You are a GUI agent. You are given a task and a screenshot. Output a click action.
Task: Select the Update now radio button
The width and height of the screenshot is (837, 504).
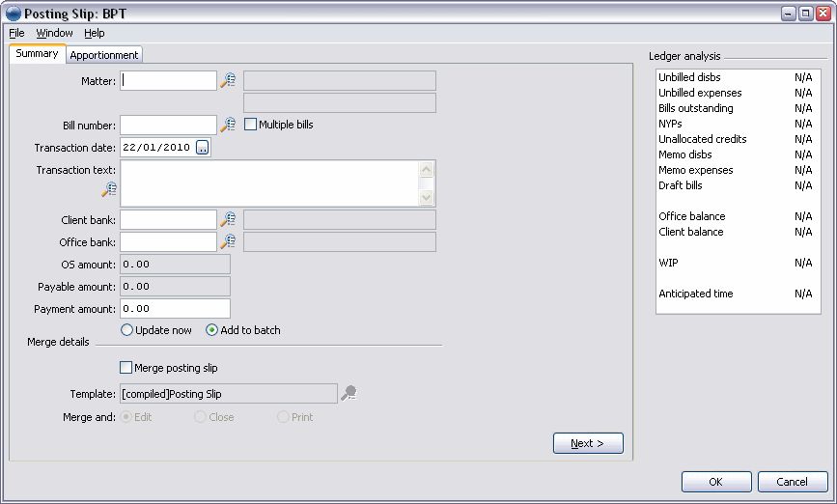126,330
